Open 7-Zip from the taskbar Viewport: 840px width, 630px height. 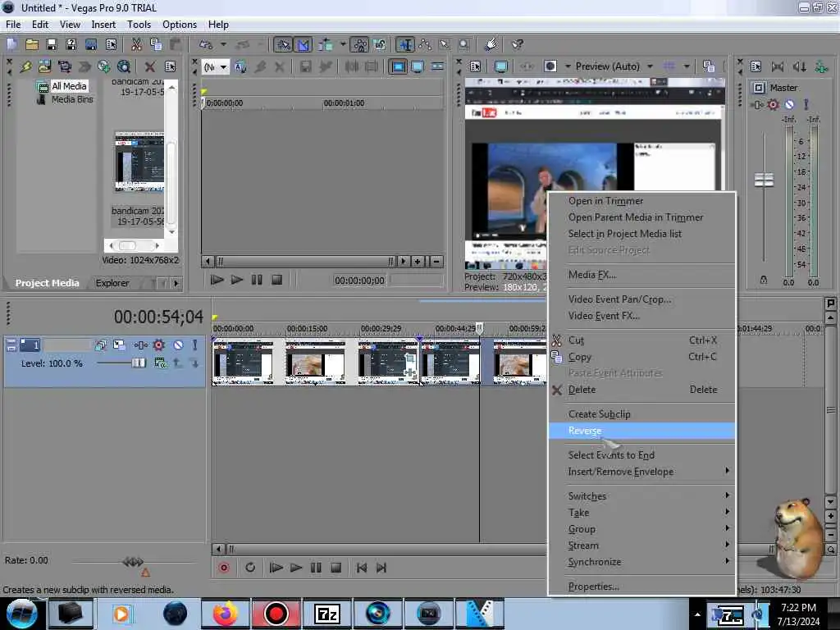[326, 614]
